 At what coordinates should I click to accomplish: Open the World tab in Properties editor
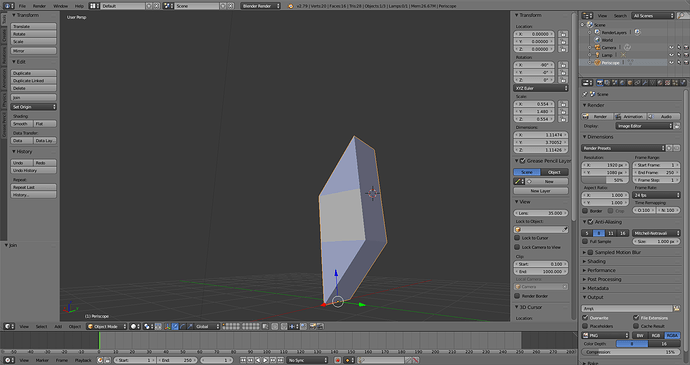(622, 82)
